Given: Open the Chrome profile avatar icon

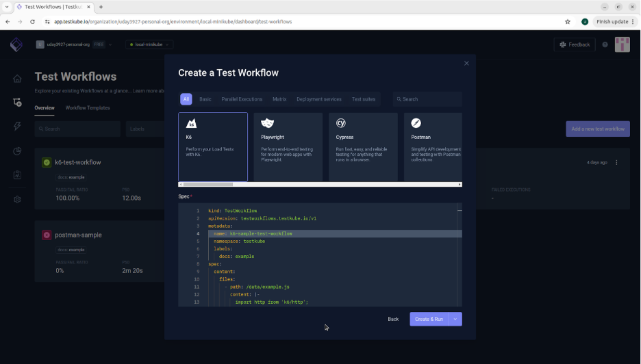Looking at the screenshot, I should pyautogui.click(x=585, y=22).
